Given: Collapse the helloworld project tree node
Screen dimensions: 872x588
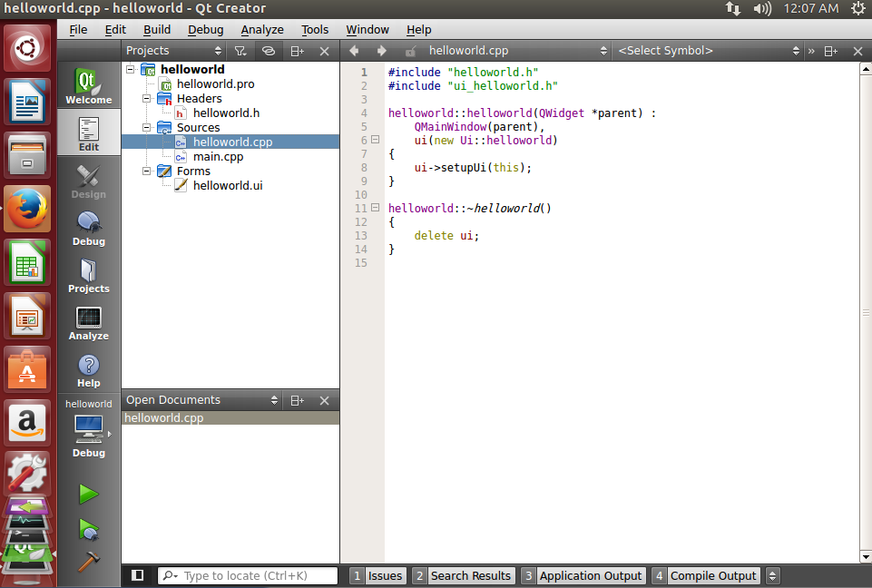Looking at the screenshot, I should coord(130,70).
